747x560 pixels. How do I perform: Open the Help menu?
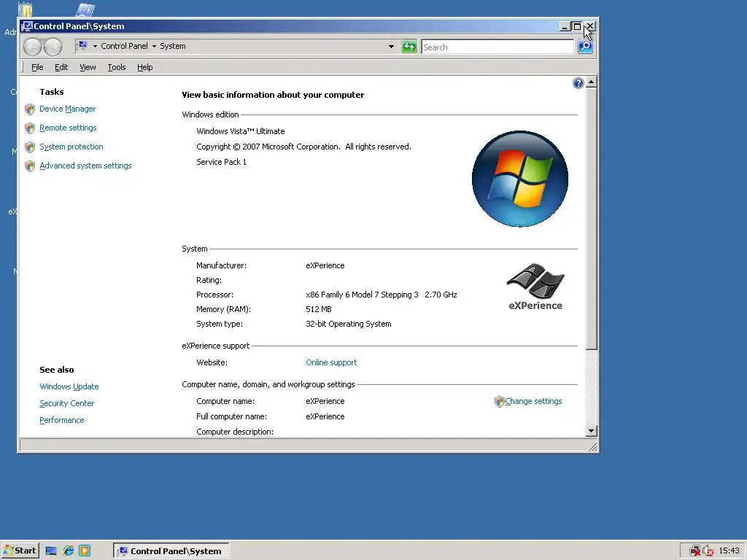pyautogui.click(x=145, y=67)
